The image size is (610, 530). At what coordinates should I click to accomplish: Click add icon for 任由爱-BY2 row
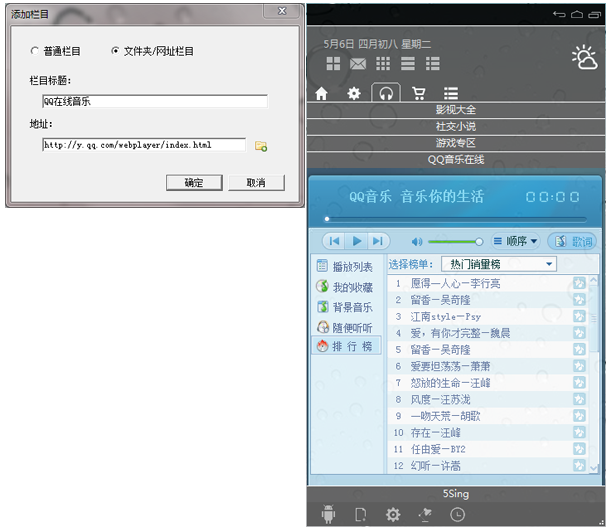coord(579,449)
